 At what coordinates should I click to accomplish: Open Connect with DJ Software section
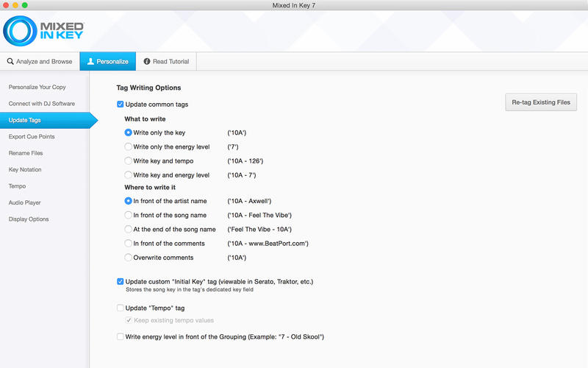click(42, 104)
